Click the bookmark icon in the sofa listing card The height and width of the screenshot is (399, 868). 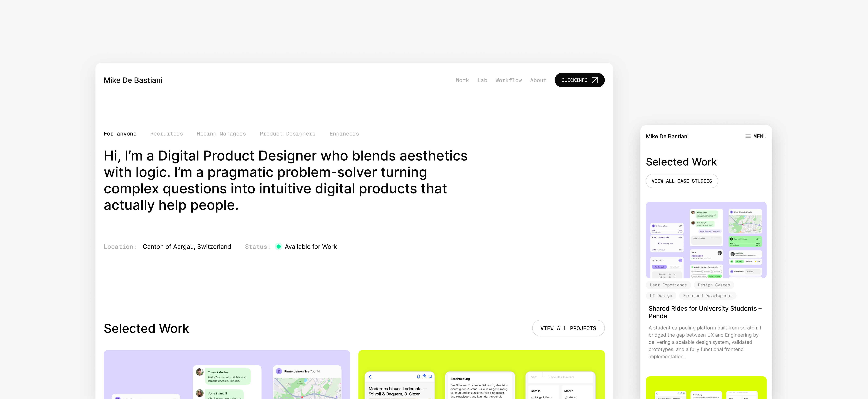pos(430,376)
